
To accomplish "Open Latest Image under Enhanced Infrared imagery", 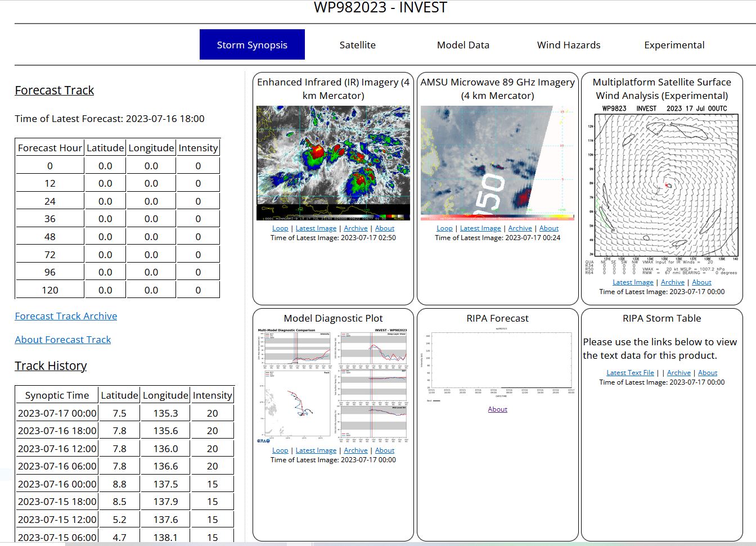I will click(x=316, y=228).
